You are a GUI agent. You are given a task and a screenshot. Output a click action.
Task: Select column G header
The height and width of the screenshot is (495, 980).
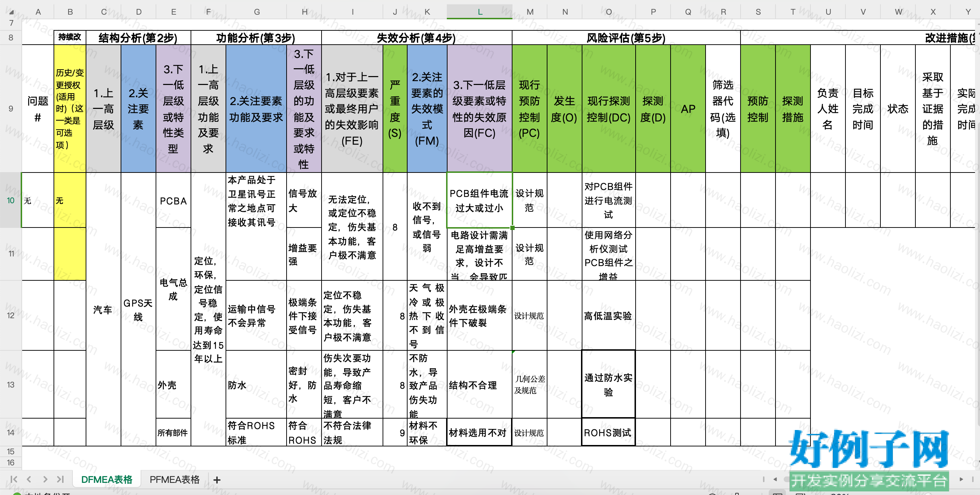click(x=257, y=12)
